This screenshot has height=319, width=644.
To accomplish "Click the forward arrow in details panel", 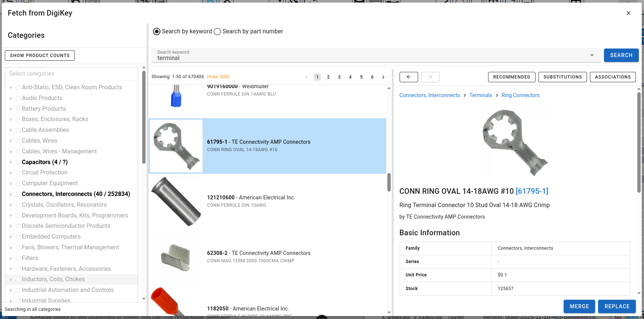I will [430, 77].
